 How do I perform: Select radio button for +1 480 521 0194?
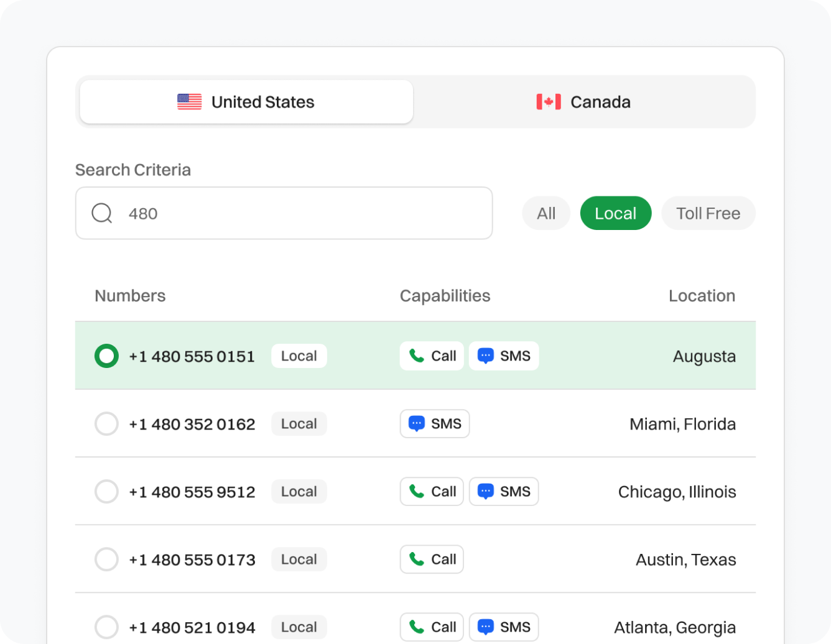106,627
